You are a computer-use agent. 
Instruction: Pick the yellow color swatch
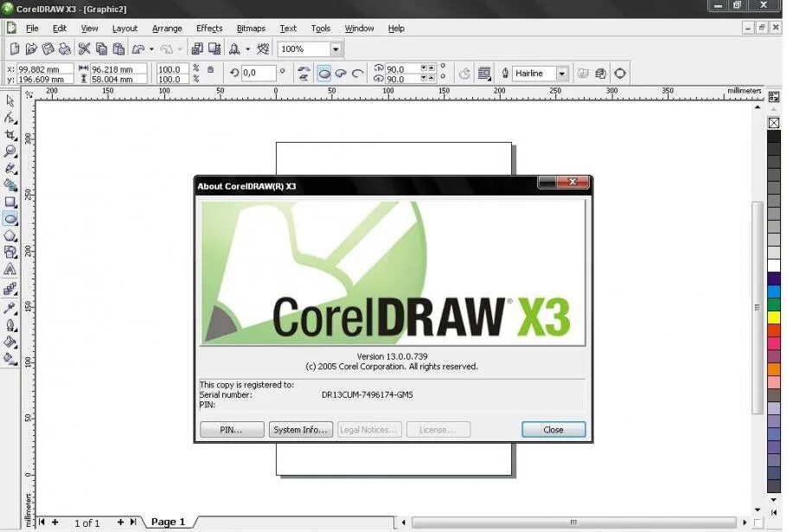tap(774, 317)
